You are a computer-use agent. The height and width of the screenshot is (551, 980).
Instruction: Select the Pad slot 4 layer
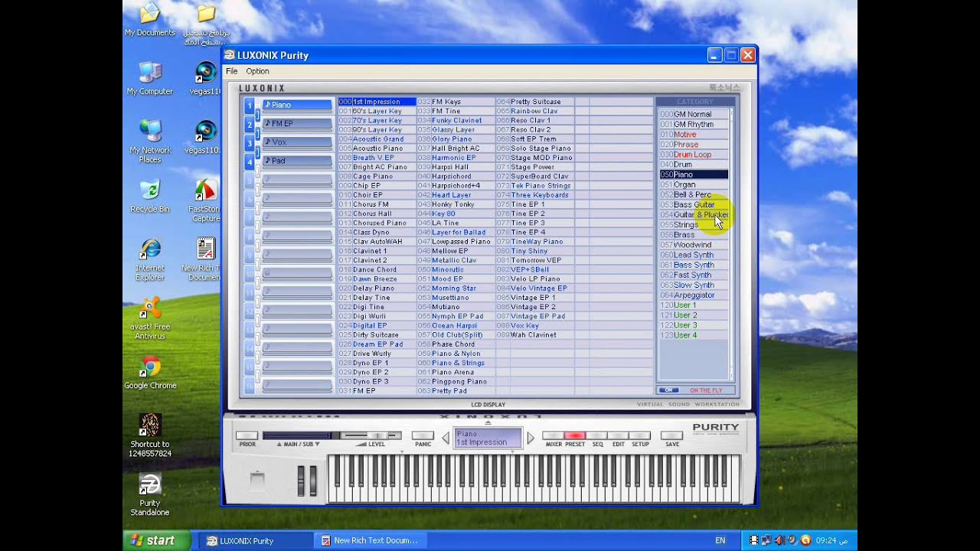pyautogui.click(x=297, y=161)
